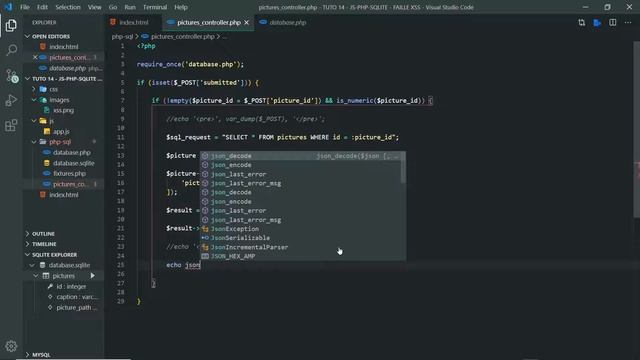Collapse the Open Editors section
The width and height of the screenshot is (640, 360).
click(x=51, y=36)
